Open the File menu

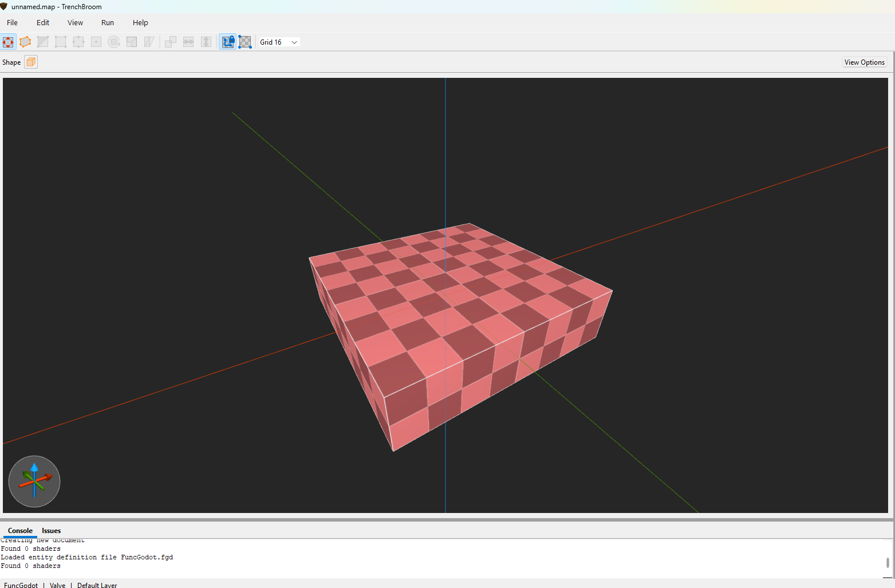tap(12, 23)
